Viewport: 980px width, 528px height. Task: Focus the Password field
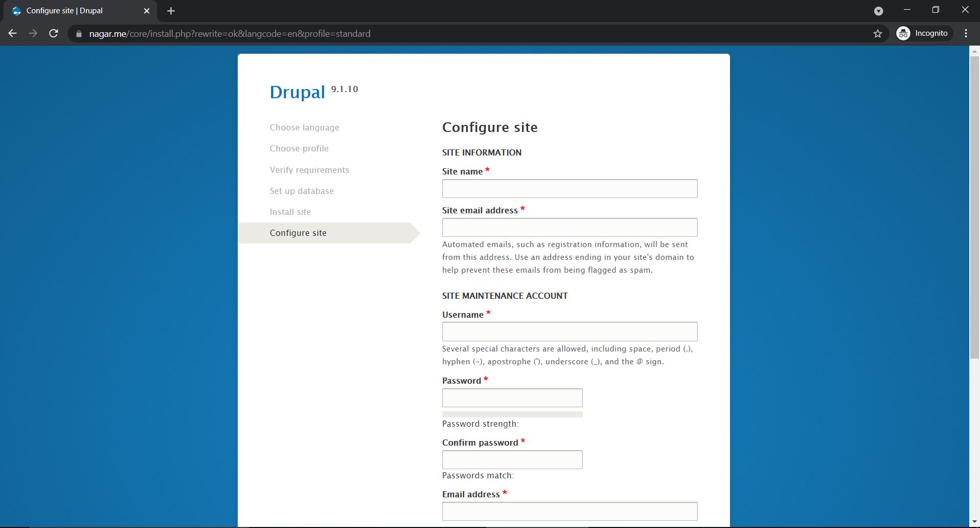click(x=512, y=398)
